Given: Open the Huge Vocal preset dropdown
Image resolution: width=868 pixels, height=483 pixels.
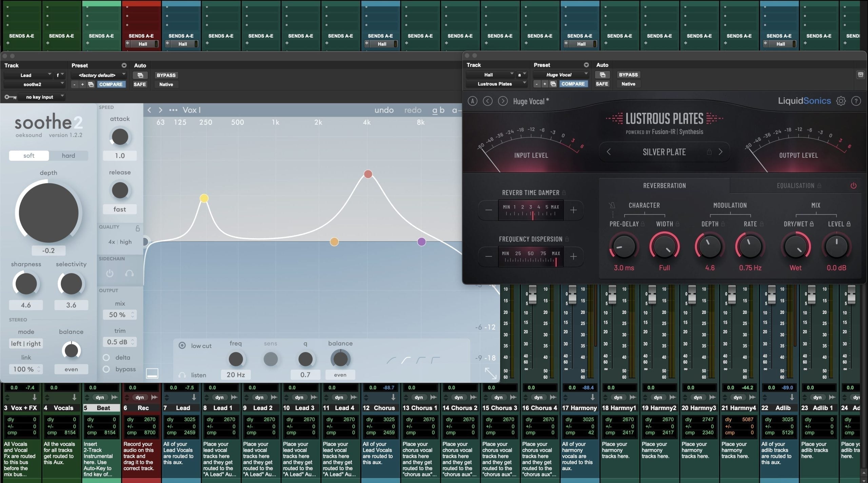Looking at the screenshot, I should coord(560,74).
